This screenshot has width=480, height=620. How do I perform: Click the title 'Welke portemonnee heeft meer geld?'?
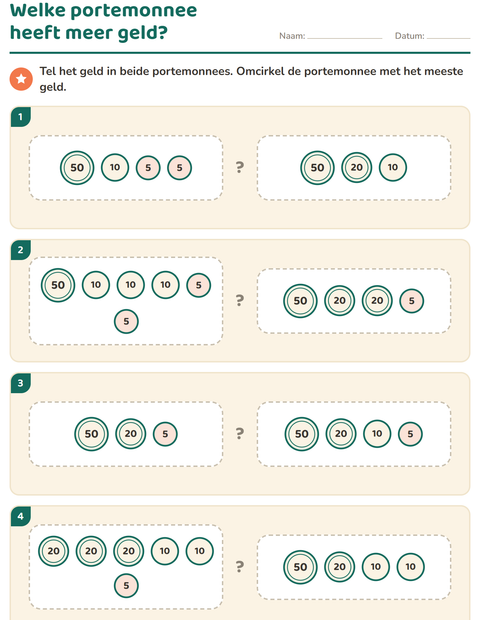[103, 21]
